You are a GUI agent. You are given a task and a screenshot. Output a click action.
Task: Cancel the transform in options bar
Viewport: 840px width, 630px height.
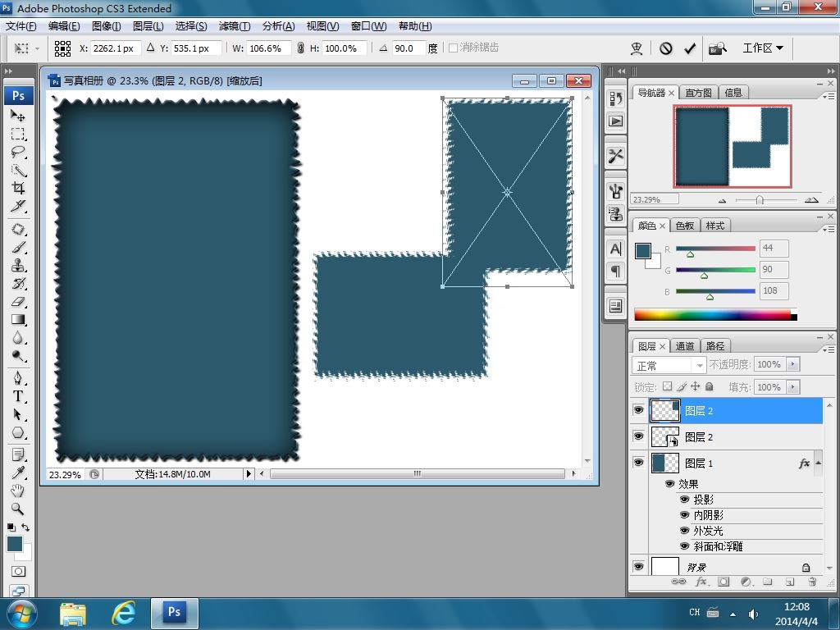point(666,48)
